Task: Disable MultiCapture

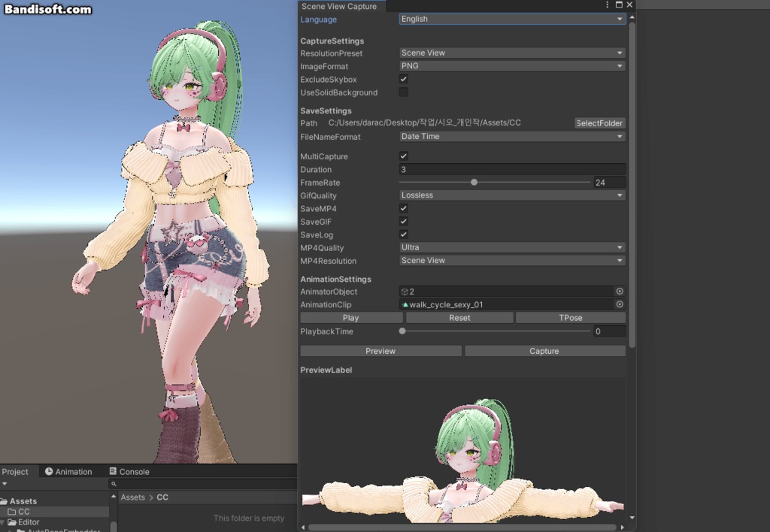Action: pyautogui.click(x=404, y=156)
